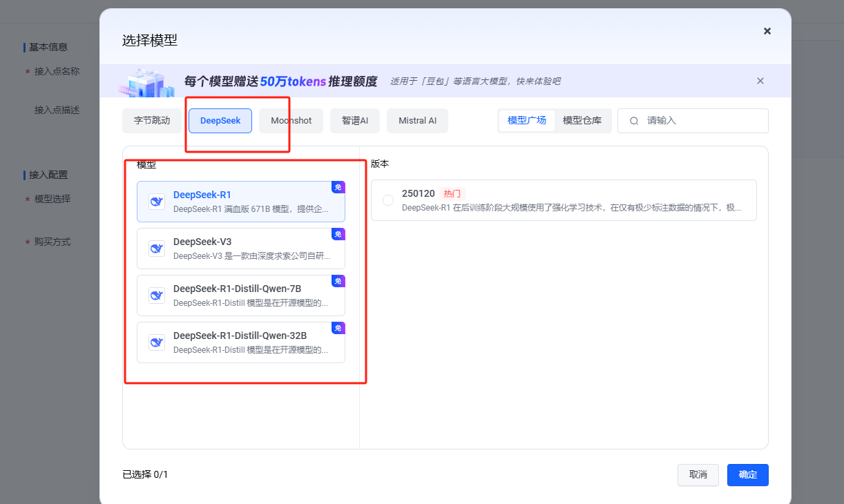Switch to the Mistral AI provider tab
The width and height of the screenshot is (844, 504).
click(x=418, y=121)
